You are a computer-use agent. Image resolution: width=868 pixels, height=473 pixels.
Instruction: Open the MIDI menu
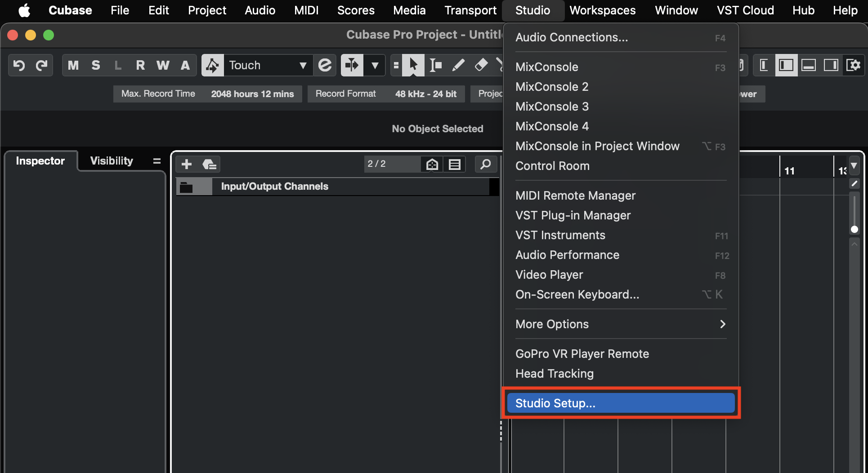306,10
